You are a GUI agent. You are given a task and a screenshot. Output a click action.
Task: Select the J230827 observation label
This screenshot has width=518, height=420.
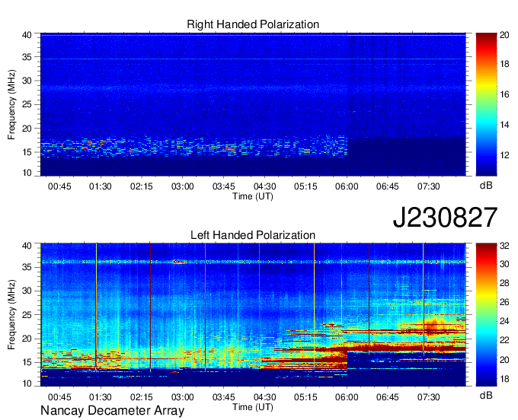[x=445, y=217]
